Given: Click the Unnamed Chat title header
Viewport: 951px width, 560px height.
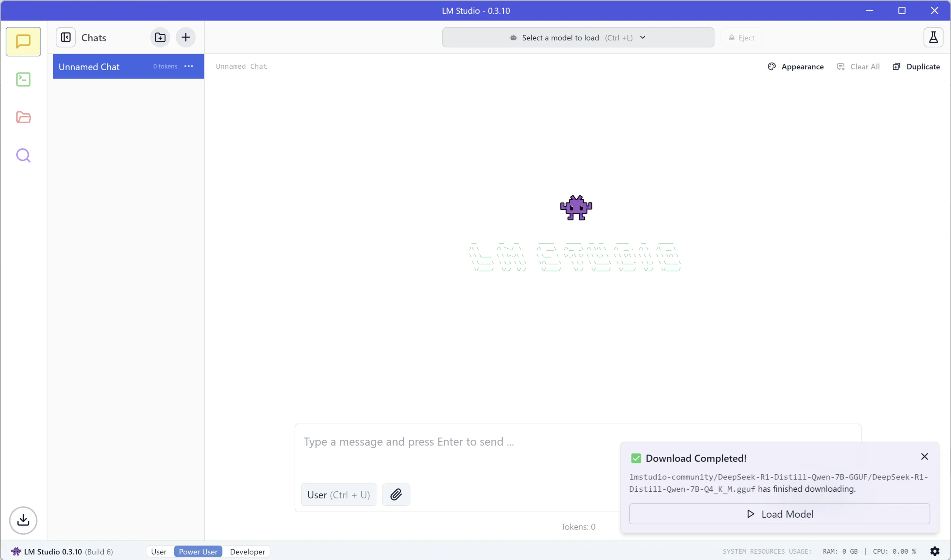Looking at the screenshot, I should point(241,66).
